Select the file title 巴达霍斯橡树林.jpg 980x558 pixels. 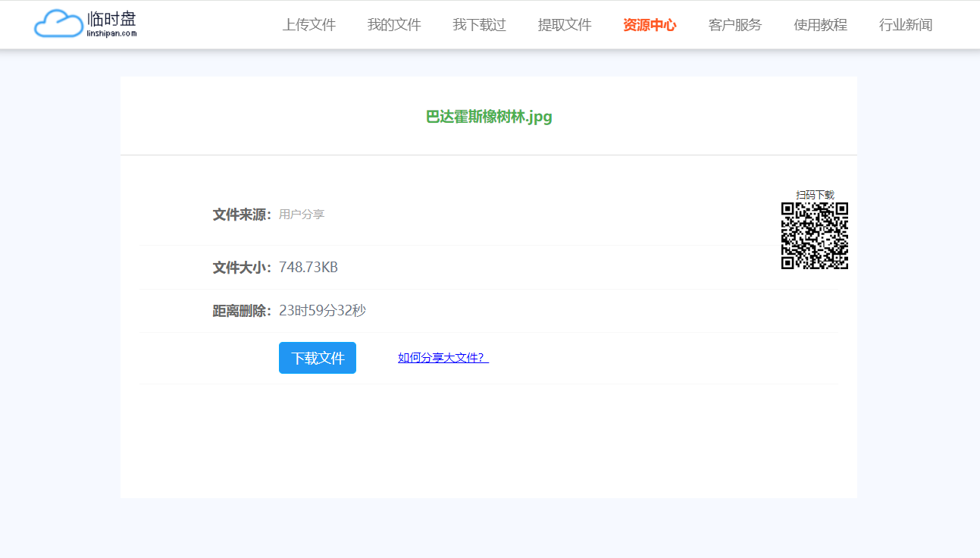click(489, 117)
